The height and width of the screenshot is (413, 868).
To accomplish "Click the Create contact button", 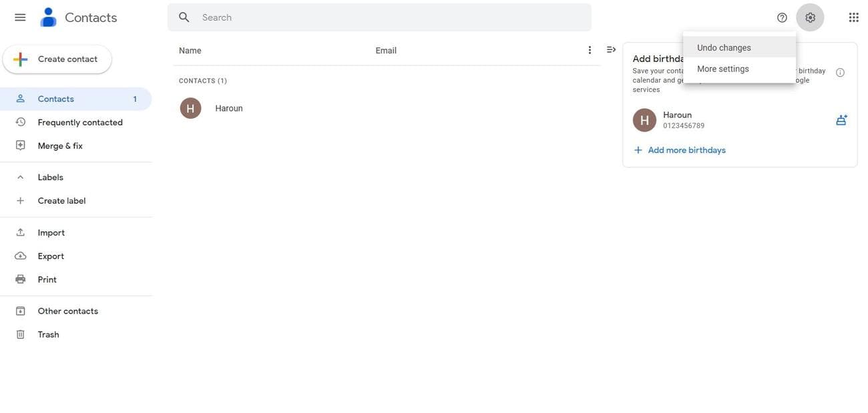I will pyautogui.click(x=57, y=59).
